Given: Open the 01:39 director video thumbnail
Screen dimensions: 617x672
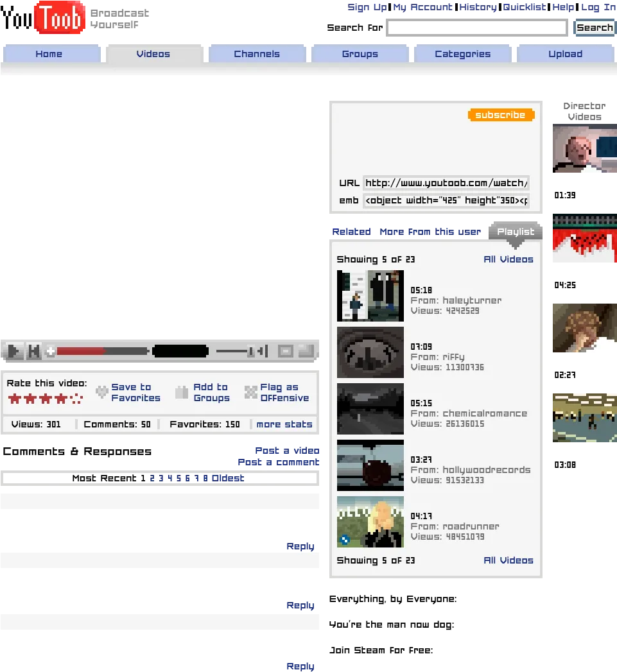Looking at the screenshot, I should [585, 148].
